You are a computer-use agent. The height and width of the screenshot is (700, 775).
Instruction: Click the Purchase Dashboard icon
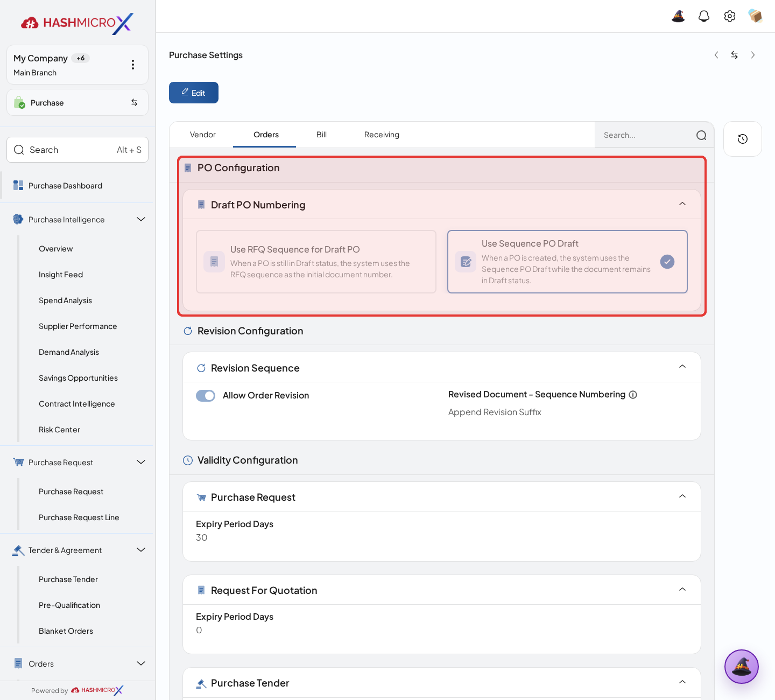pyautogui.click(x=18, y=185)
